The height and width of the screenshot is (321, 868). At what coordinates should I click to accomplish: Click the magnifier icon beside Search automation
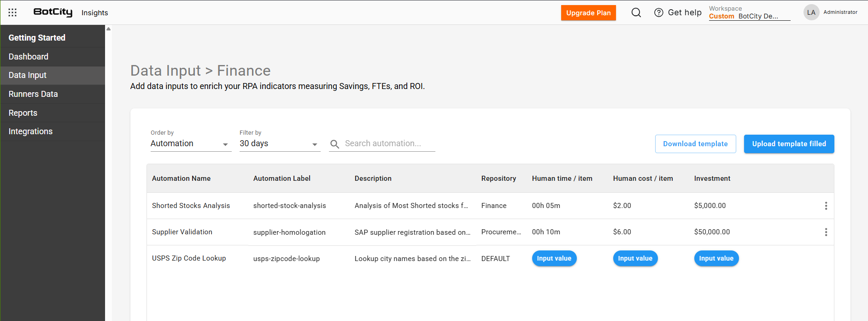pos(335,144)
